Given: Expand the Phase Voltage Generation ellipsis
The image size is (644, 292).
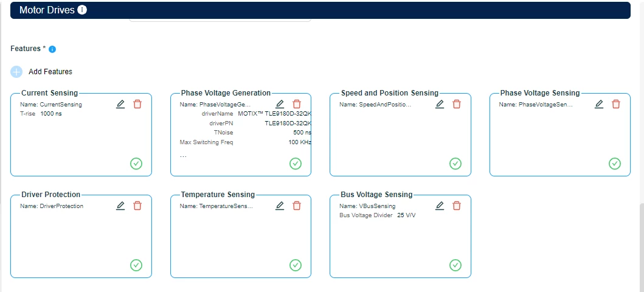Looking at the screenshot, I should coord(183,156).
